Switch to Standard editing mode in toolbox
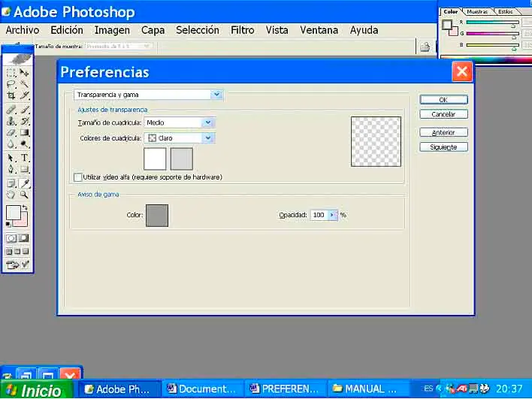The image size is (532, 399). pyautogui.click(x=11, y=238)
